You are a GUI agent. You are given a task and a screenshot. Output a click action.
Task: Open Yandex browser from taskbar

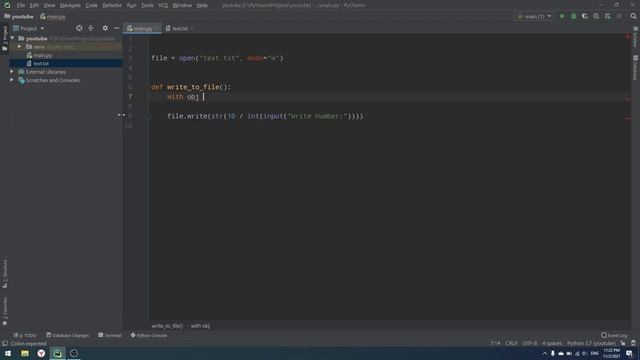pyautogui.click(x=41, y=353)
